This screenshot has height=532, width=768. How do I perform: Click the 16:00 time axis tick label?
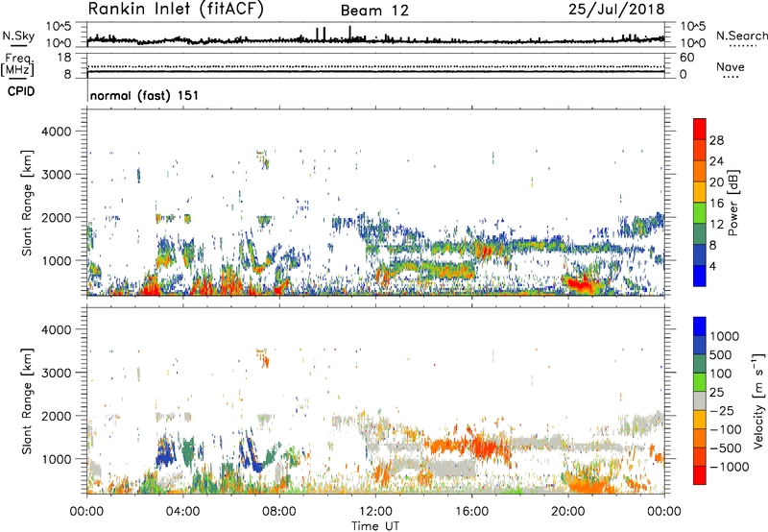pos(472,512)
